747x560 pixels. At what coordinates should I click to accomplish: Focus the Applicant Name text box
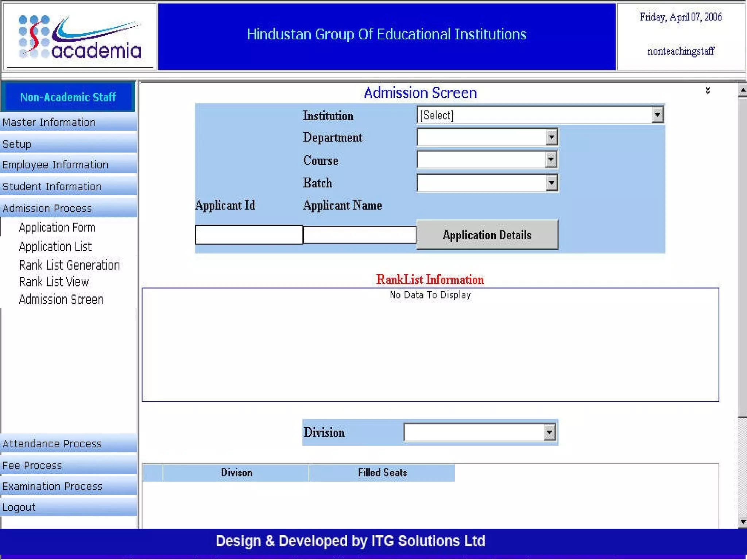click(x=359, y=234)
